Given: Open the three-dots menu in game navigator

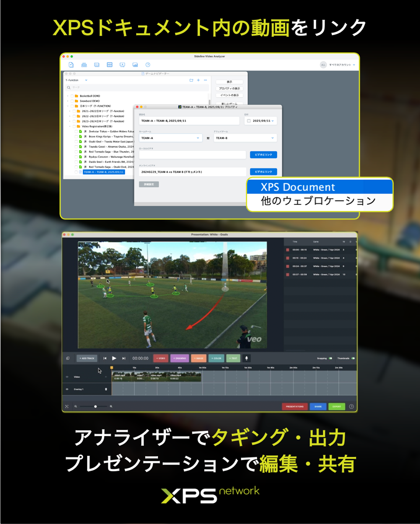Looking at the screenshot, I should [x=205, y=80].
